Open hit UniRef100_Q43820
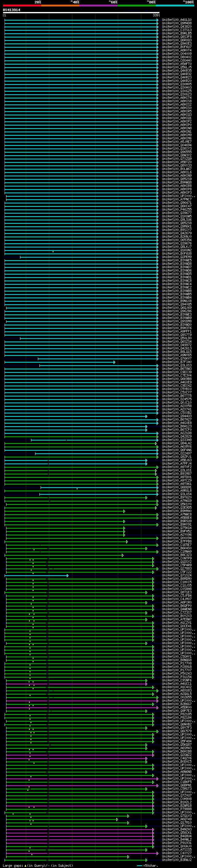 (x=177, y=26)
